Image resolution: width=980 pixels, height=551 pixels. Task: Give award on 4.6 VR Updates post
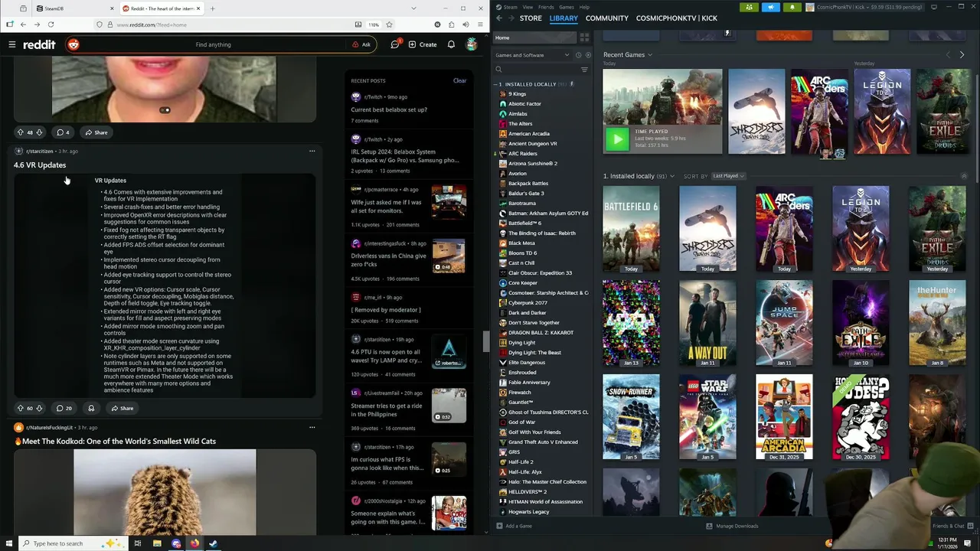tap(91, 408)
